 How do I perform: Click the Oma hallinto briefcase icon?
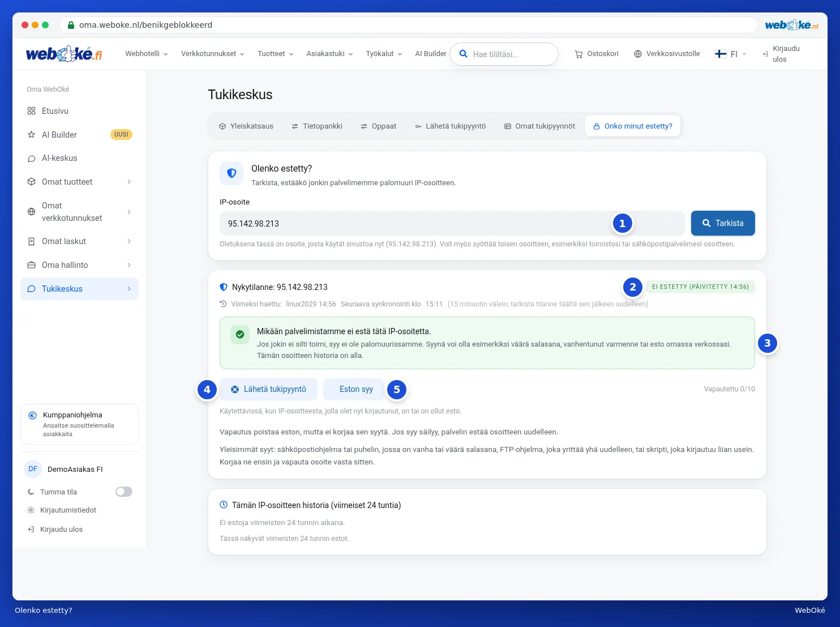click(x=32, y=265)
